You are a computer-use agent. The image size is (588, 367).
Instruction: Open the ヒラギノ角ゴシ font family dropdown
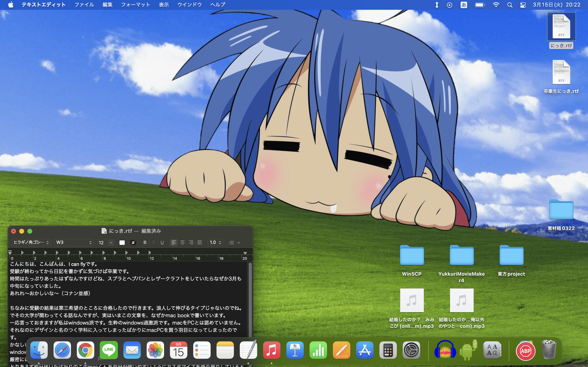click(x=31, y=242)
